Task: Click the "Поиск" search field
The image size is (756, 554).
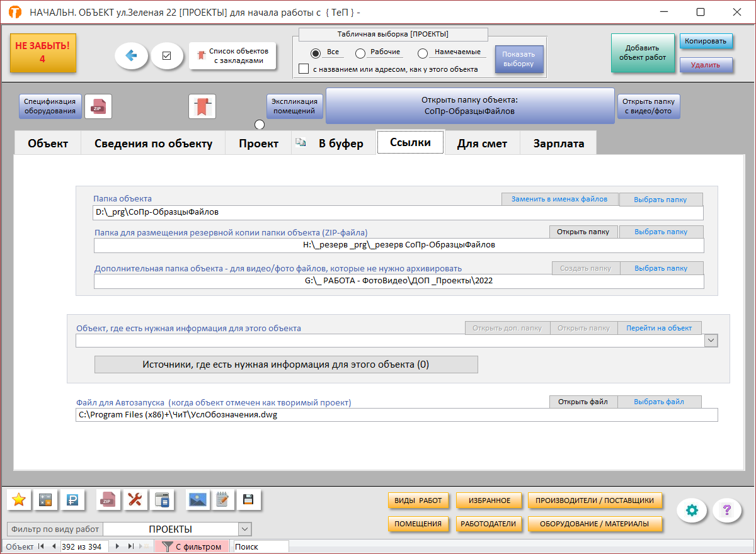Action: [x=260, y=546]
